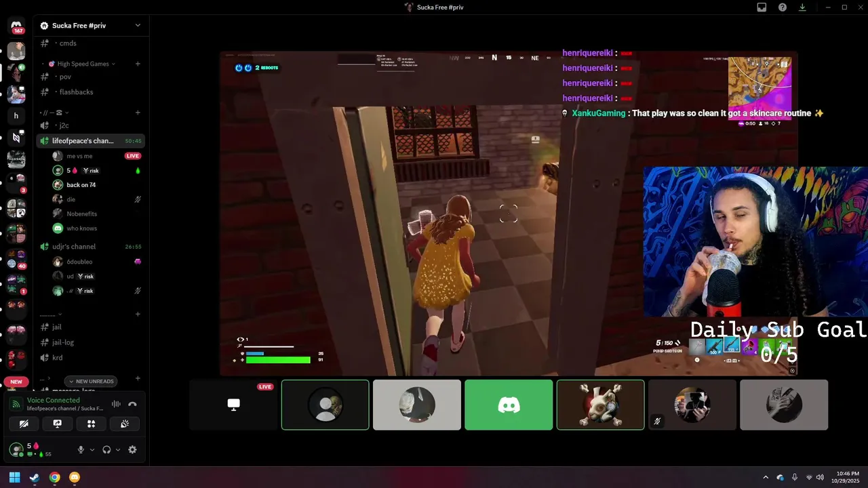
Task: Select the green Discord logo participant tile
Action: (x=509, y=405)
